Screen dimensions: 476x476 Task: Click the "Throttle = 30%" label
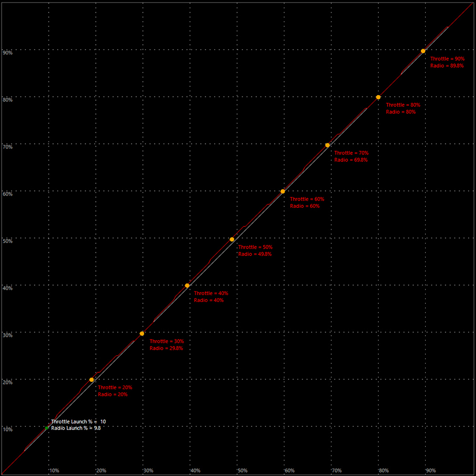pos(167,342)
